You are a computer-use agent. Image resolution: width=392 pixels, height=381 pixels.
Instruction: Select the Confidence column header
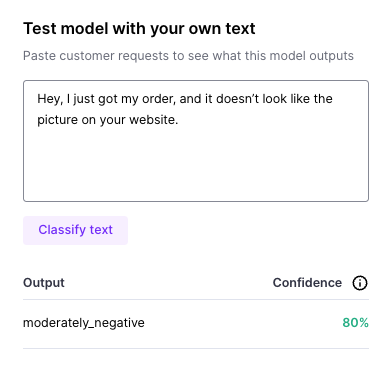(x=307, y=283)
